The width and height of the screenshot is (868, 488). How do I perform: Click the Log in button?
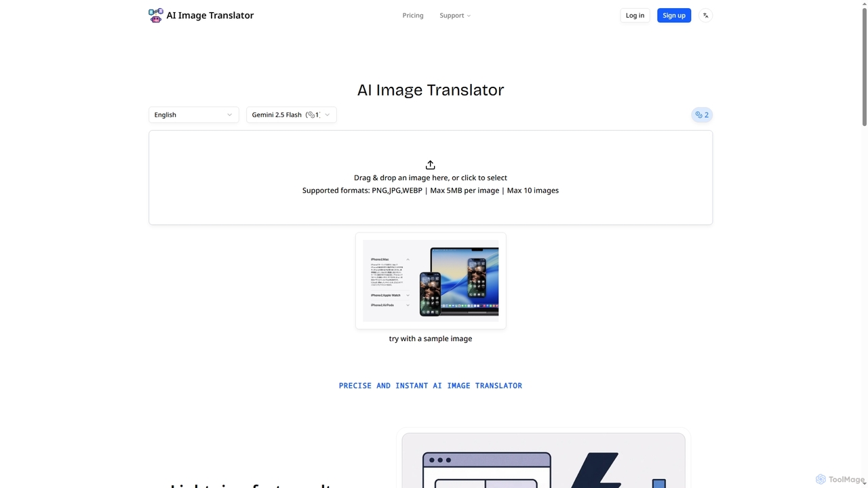(x=635, y=15)
